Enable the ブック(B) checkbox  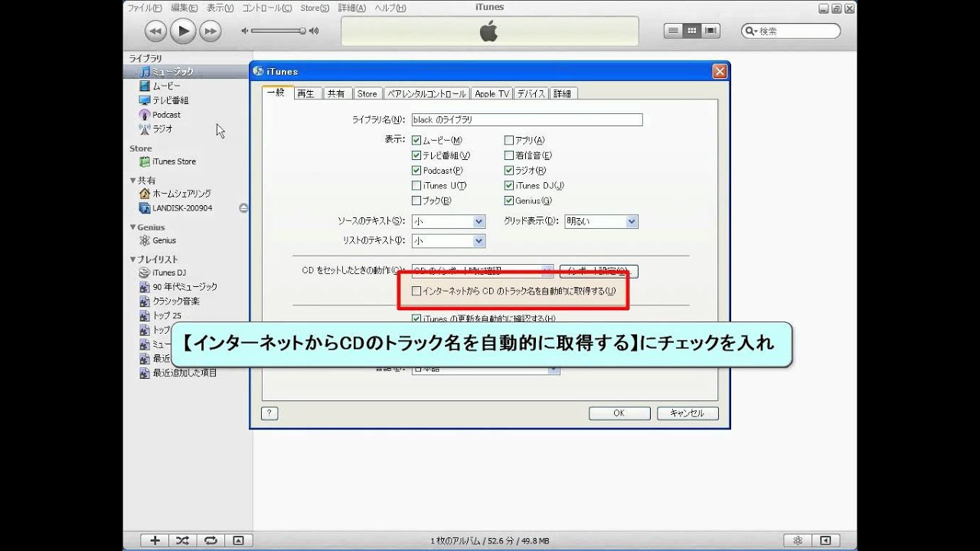416,201
